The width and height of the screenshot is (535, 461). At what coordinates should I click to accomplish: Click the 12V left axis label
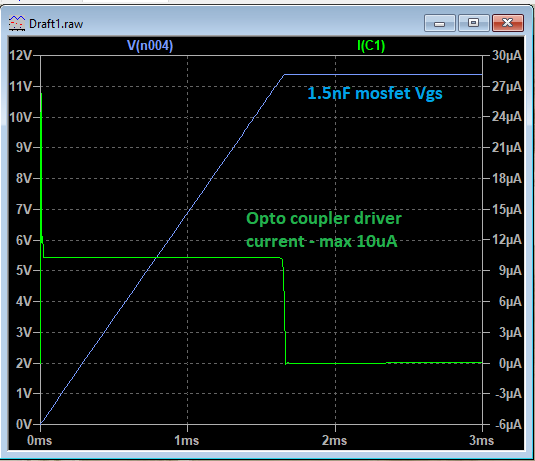(x=20, y=55)
